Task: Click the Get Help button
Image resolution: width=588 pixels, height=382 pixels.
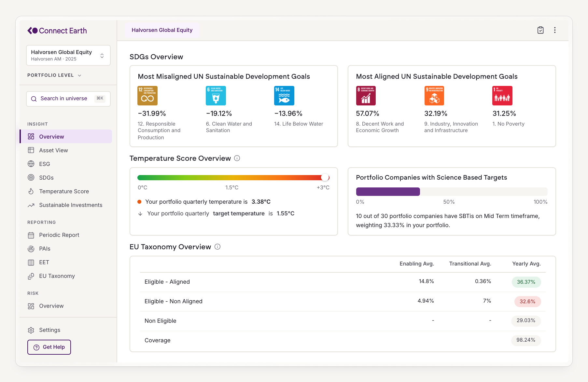Action: [x=49, y=347]
